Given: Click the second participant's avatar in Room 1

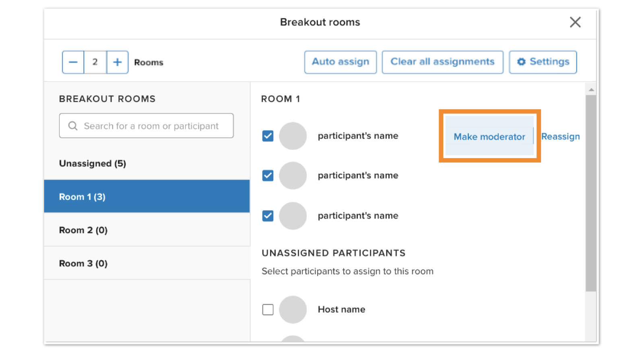Looking at the screenshot, I should tap(293, 176).
